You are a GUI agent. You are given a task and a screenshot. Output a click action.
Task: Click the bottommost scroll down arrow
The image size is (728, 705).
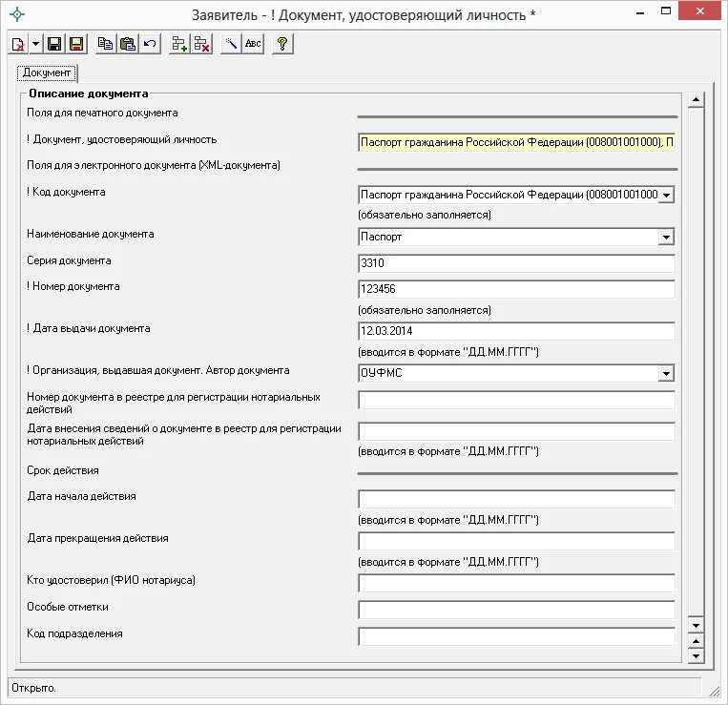pos(696,655)
